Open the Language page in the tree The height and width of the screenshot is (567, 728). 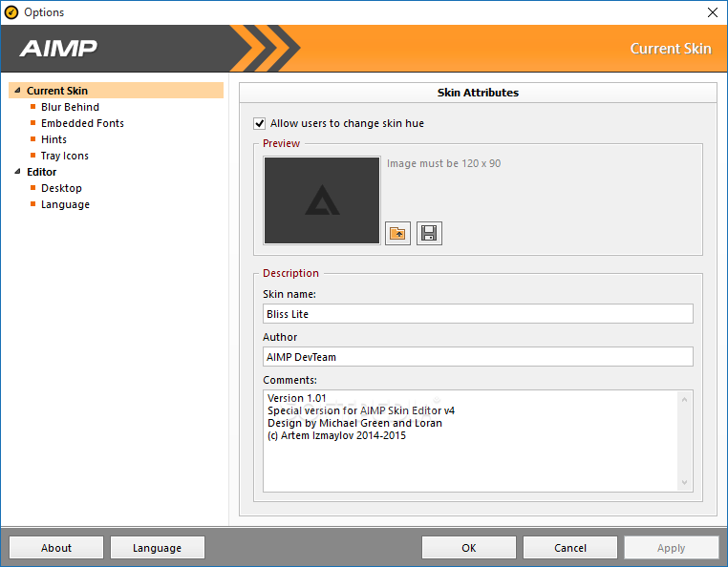pos(66,204)
